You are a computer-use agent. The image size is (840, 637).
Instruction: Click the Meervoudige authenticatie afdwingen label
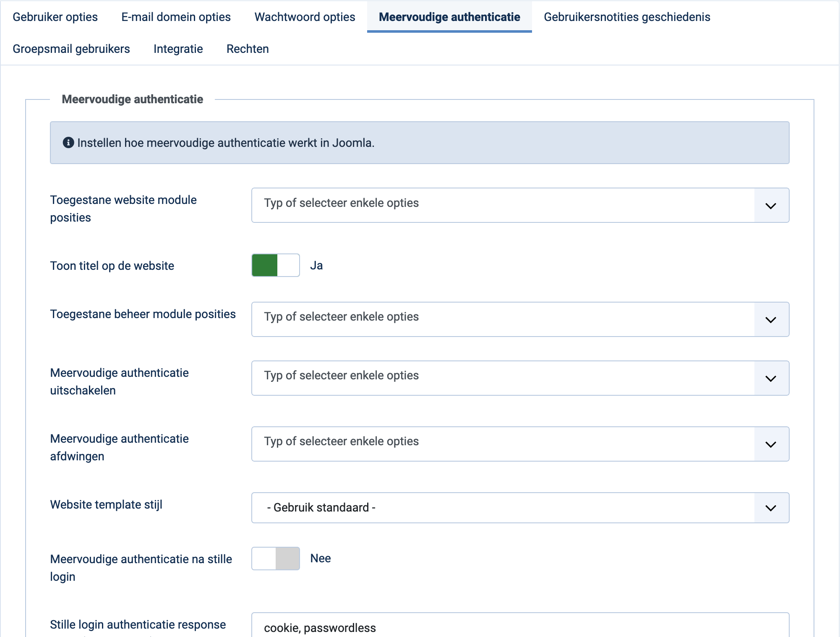(x=120, y=447)
